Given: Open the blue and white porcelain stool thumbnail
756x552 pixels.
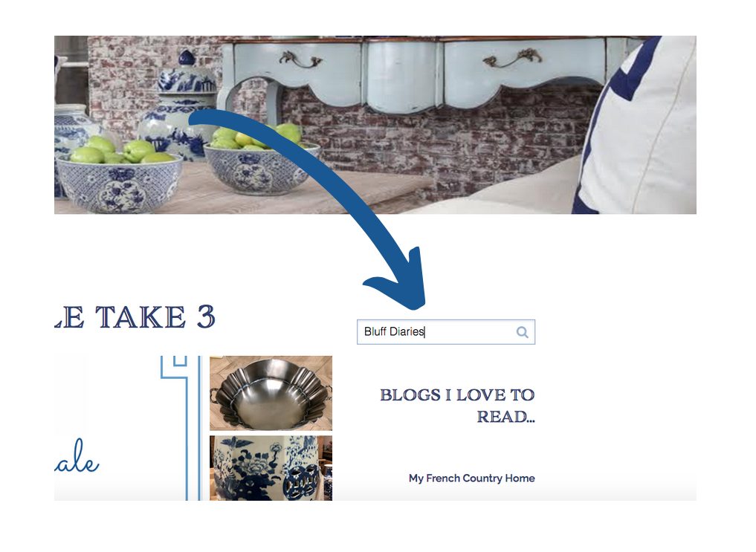Looking at the screenshot, I should (x=271, y=468).
